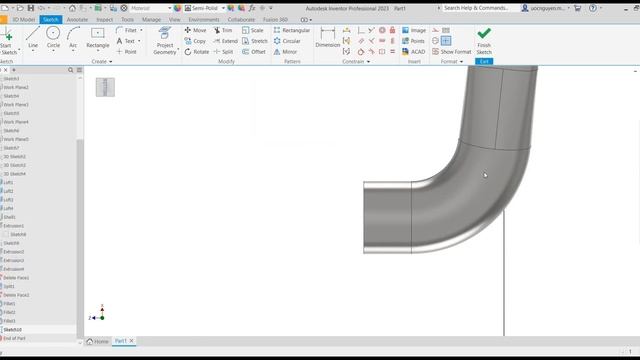Choose Rectangular pattern tool
Image resolution: width=640 pixels, height=360 pixels.
(x=292, y=30)
